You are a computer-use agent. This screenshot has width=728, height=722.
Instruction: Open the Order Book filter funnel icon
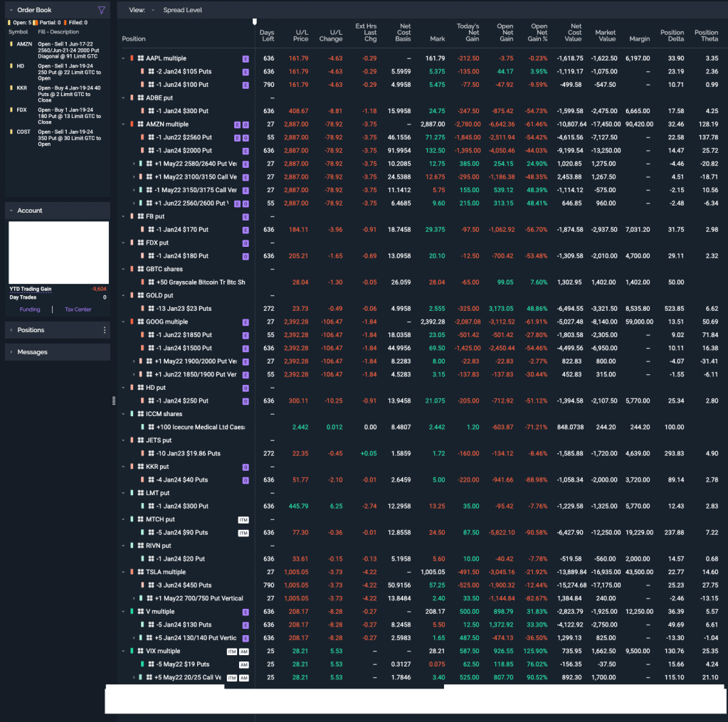point(102,11)
